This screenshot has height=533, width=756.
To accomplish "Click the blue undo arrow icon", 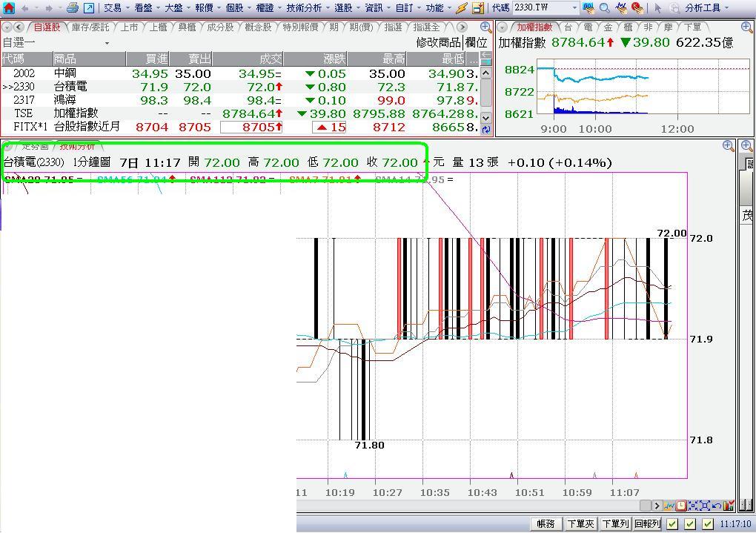I will click(x=717, y=506).
